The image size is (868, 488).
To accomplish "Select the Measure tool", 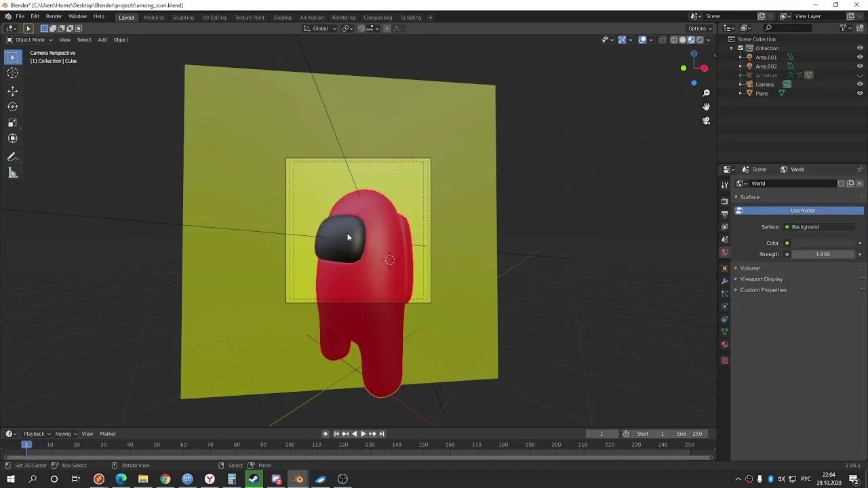I will click(x=12, y=173).
